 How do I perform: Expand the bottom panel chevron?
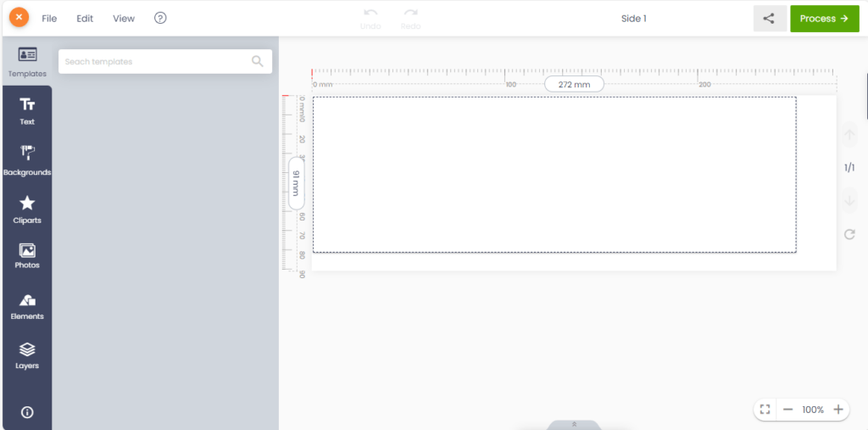tap(574, 424)
